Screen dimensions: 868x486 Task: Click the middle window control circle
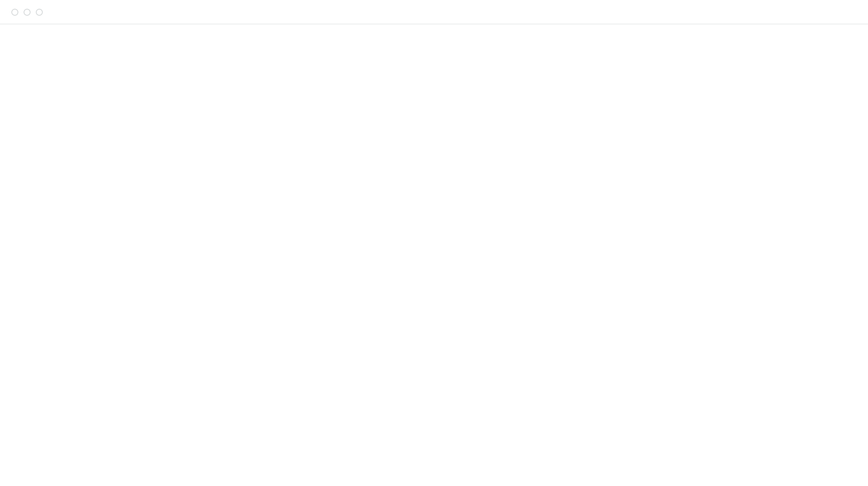point(27,12)
